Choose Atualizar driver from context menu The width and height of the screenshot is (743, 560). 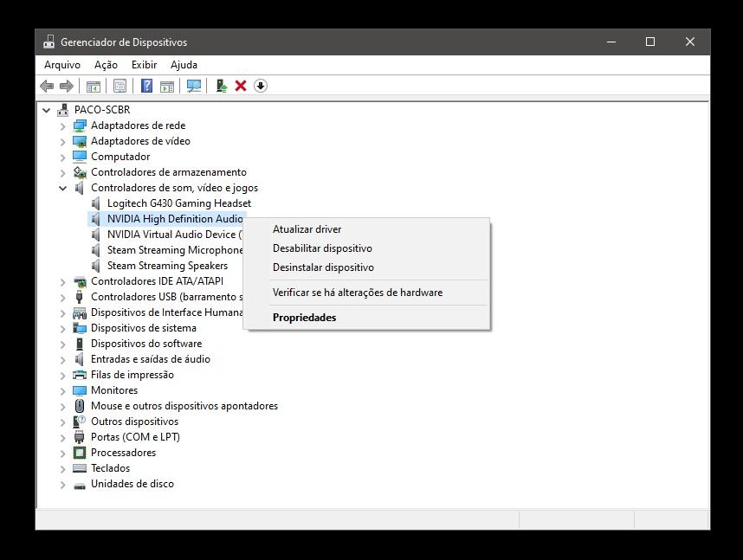pyautogui.click(x=366, y=229)
